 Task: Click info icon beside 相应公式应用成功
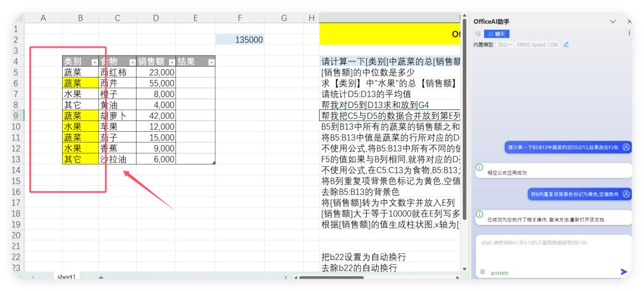coord(479,168)
